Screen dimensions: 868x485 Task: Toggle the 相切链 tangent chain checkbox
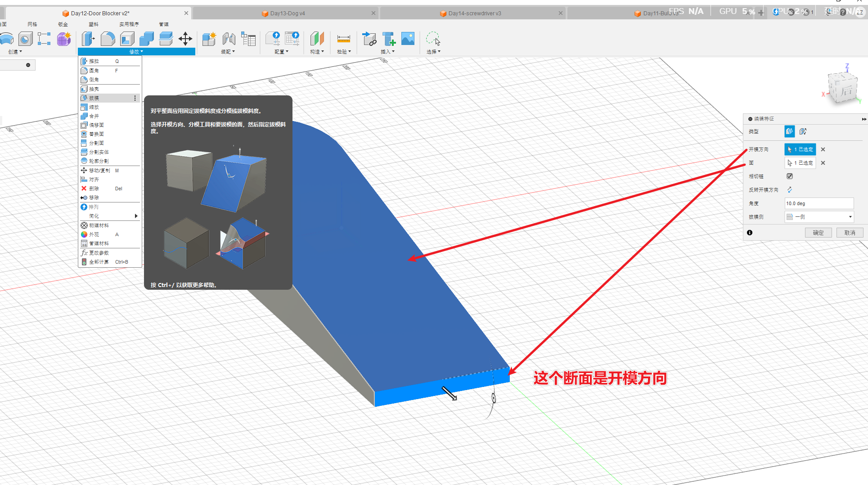[x=790, y=176]
